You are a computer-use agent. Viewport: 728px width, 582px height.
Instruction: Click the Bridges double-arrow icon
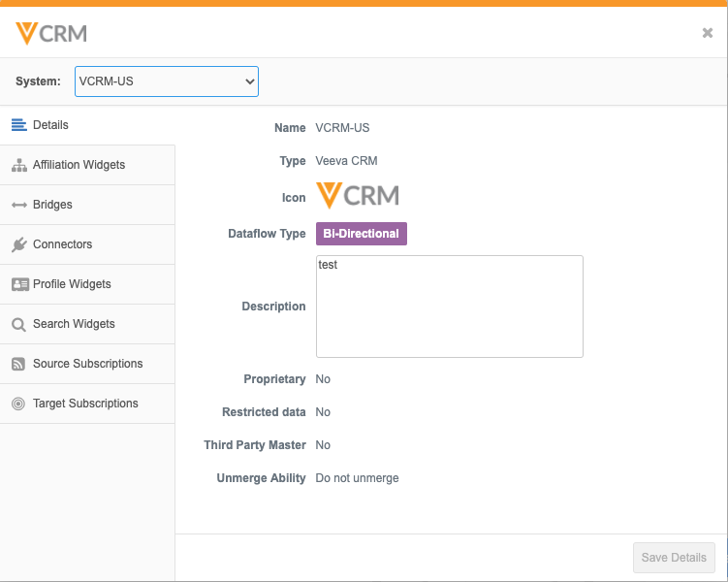coord(18,205)
